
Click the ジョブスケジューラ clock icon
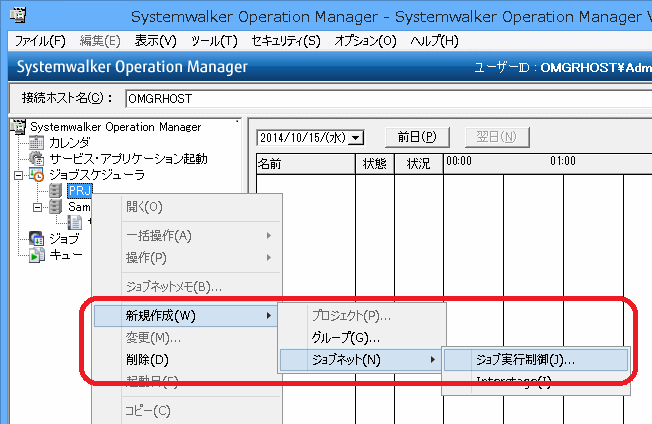36,175
